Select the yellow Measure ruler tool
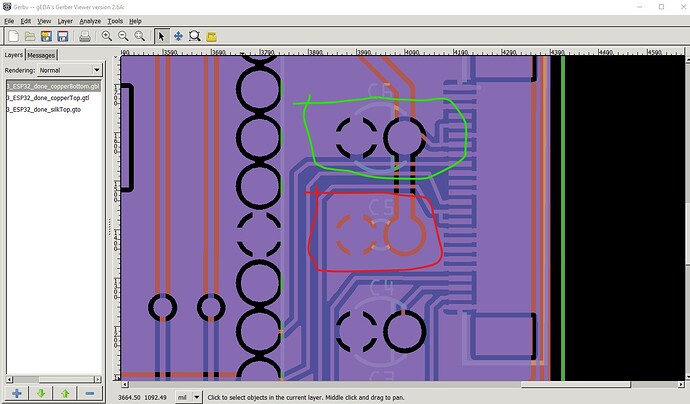690x404 pixels. click(x=212, y=37)
